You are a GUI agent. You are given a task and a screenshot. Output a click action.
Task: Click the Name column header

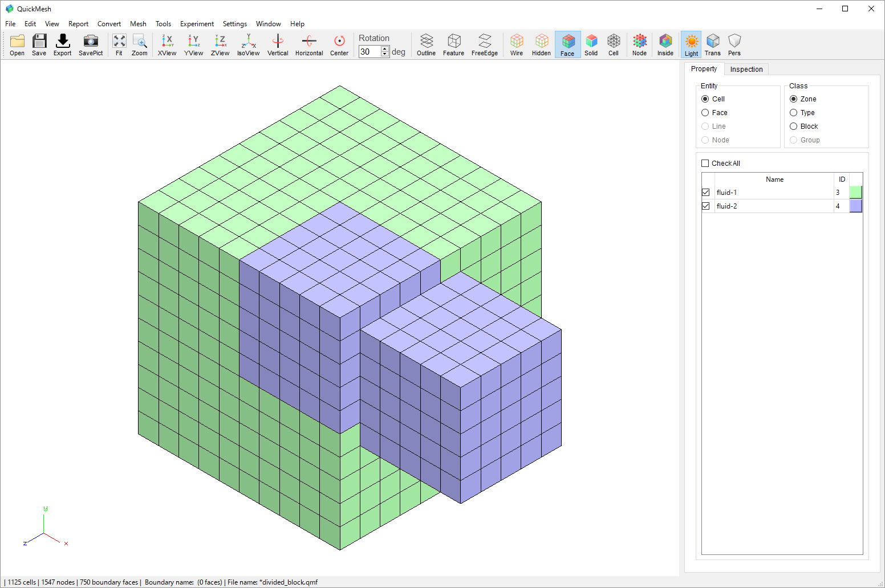(774, 179)
